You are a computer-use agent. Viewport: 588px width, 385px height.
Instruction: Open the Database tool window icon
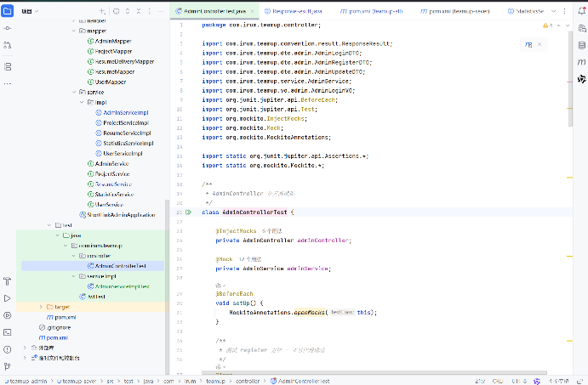pyautogui.click(x=582, y=45)
